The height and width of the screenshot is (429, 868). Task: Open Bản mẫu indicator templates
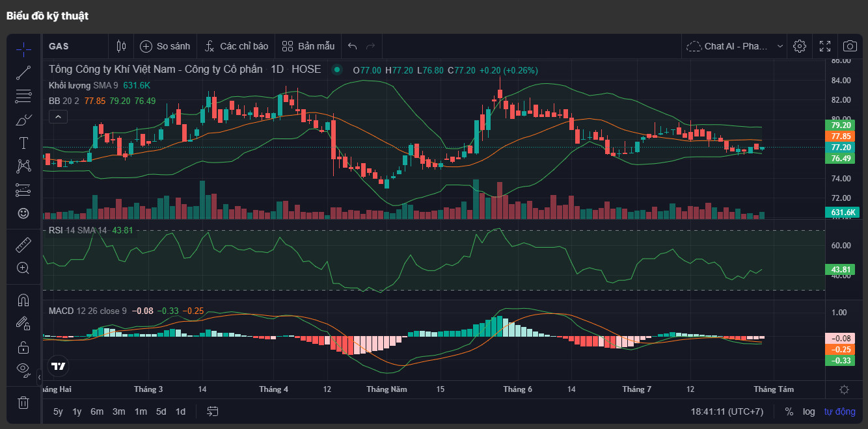[308, 46]
